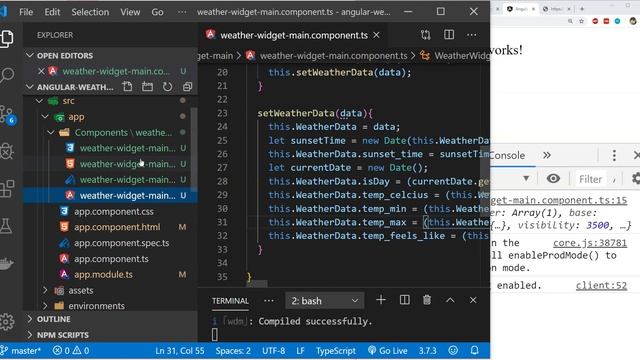Collapse the app folder
640x360 pixels.
click(45, 117)
